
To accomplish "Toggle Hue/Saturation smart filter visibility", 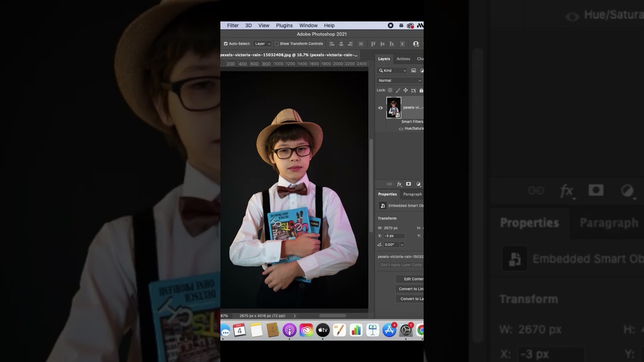I will 401,129.
